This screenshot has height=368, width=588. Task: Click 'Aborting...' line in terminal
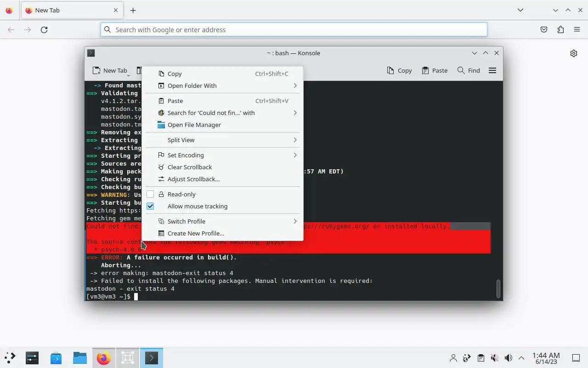click(x=121, y=265)
